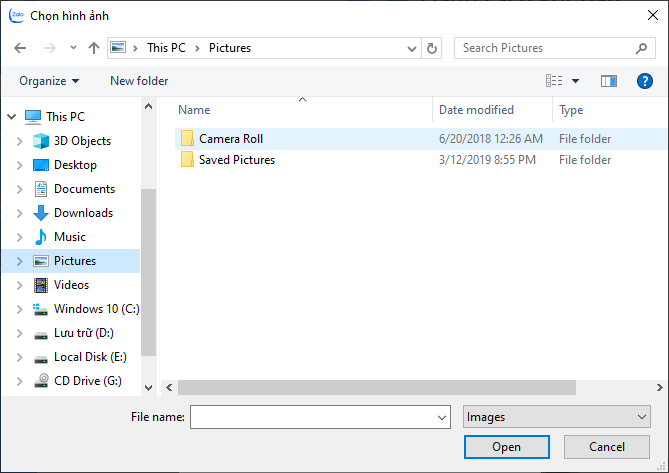The height and width of the screenshot is (473, 669).
Task: Open Downloads in the navigation pane
Action: coord(83,213)
